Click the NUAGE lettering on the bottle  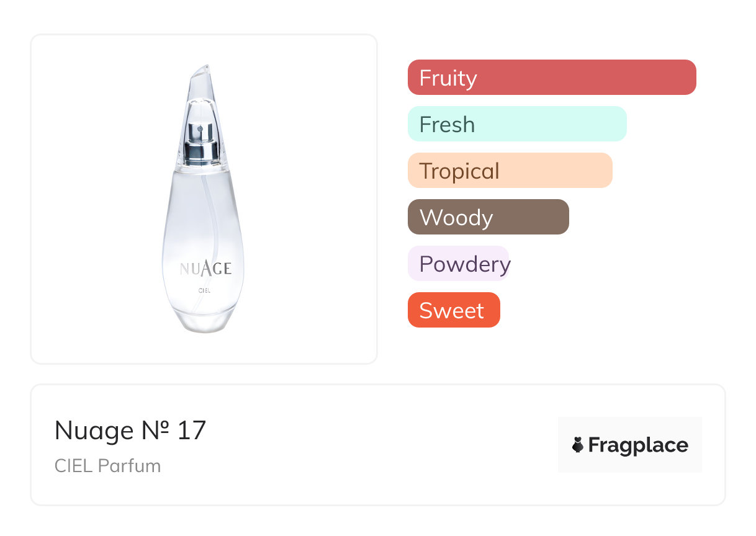(x=205, y=268)
